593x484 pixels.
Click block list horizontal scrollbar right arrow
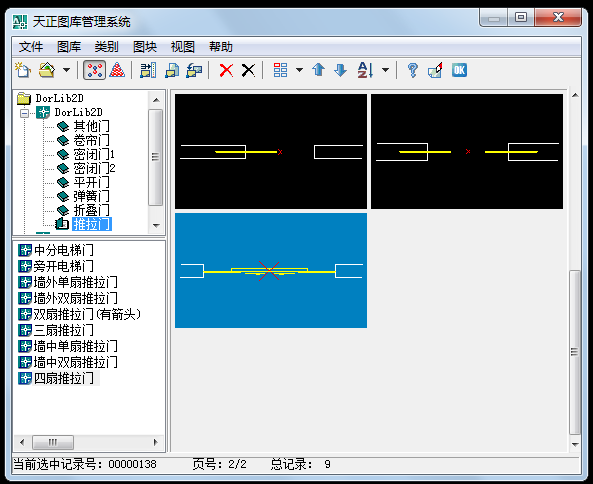[x=155, y=442]
